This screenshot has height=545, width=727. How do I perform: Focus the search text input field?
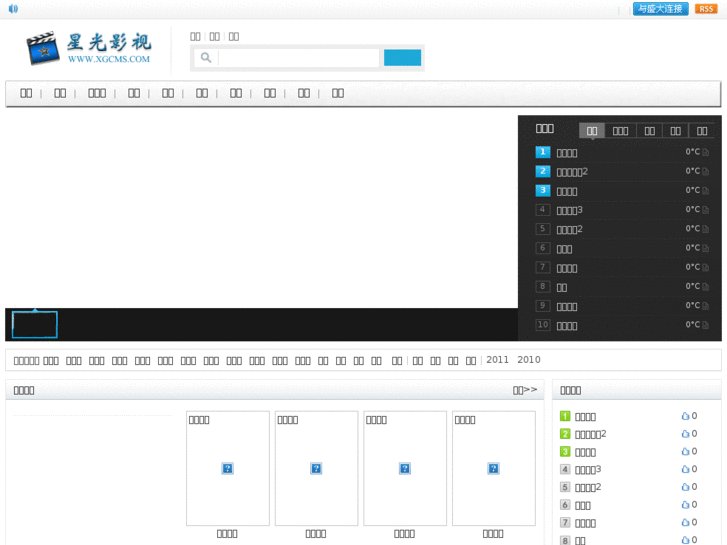[x=298, y=58]
